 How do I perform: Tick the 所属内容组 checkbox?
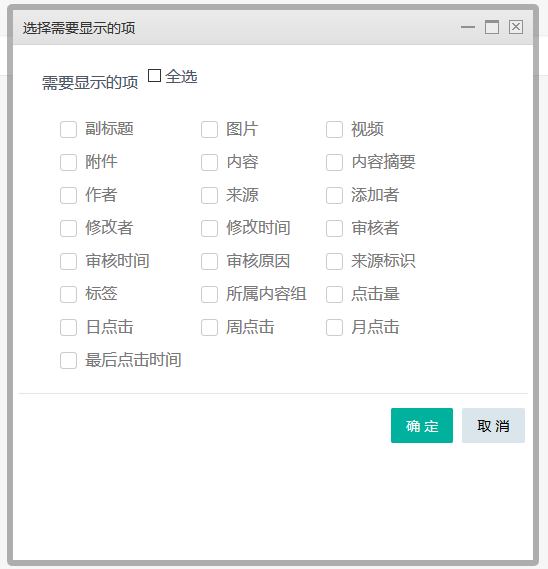(x=209, y=294)
